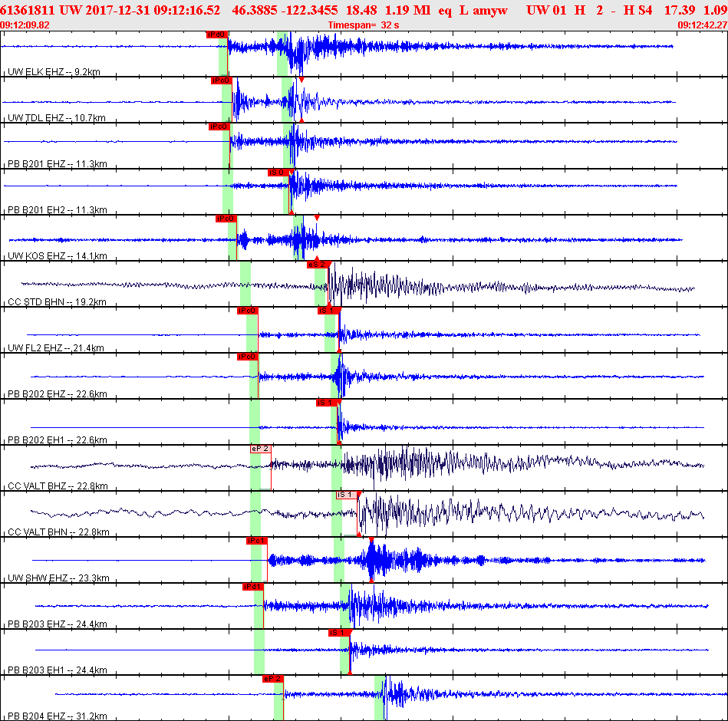Click the magnitude '1.19 Ml' in header

pyautogui.click(x=407, y=10)
